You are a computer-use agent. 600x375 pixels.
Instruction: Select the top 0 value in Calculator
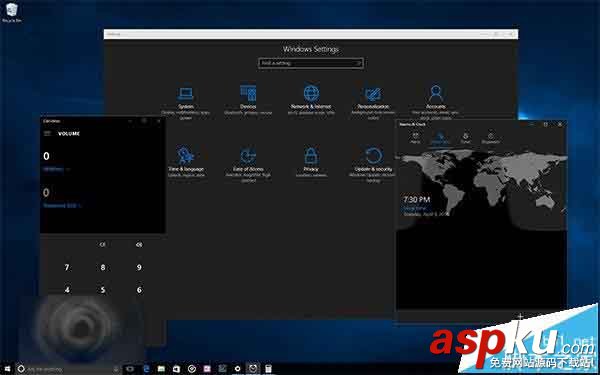pyautogui.click(x=46, y=156)
